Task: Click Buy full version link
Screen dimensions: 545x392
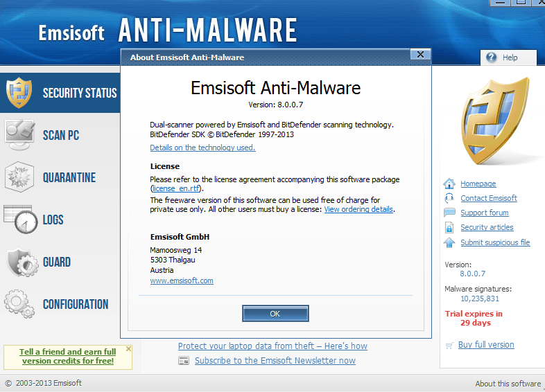Action: coord(486,344)
